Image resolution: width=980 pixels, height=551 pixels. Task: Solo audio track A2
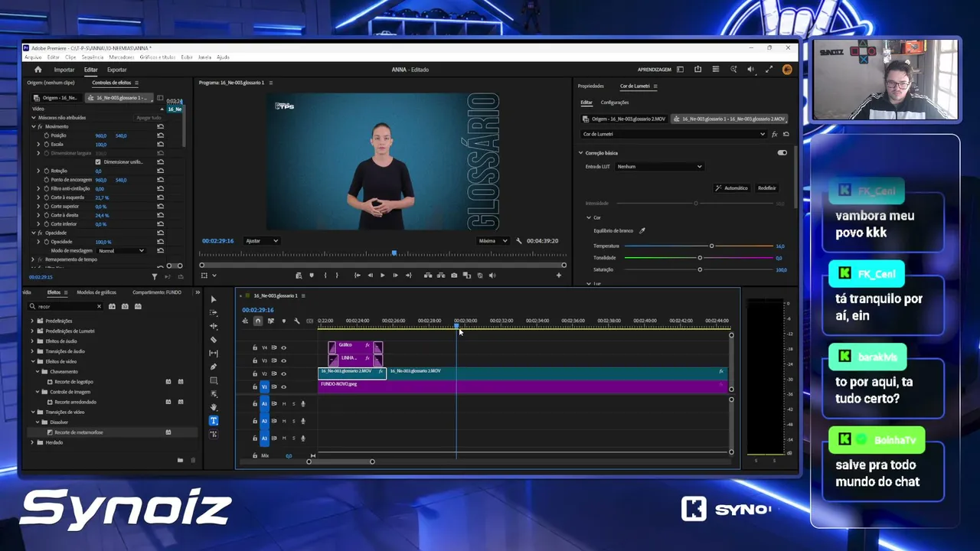(293, 421)
